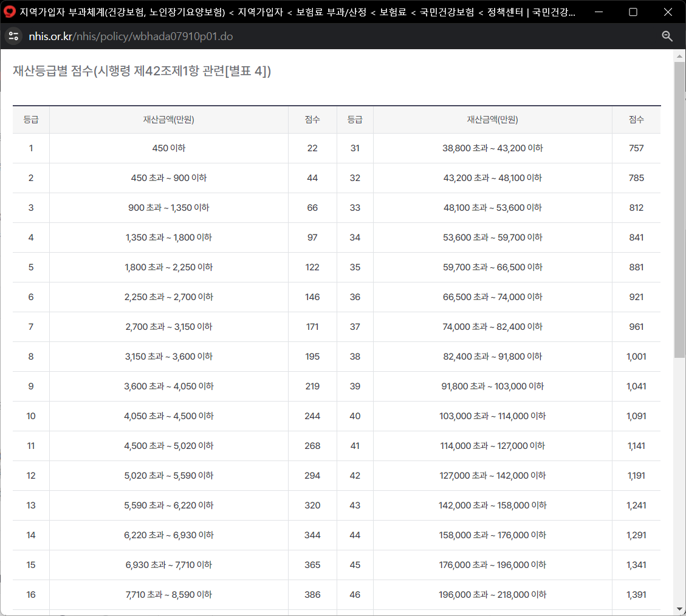Click the cell '5,590 초과 ~ 6,220 이하'

(169, 505)
